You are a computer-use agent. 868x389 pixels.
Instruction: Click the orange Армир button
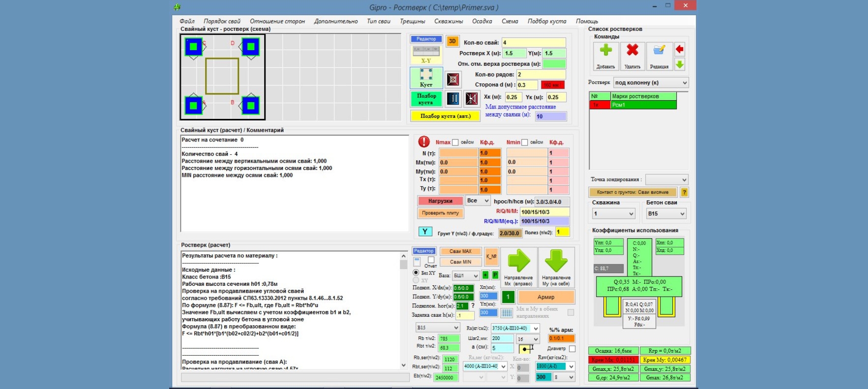tap(546, 297)
